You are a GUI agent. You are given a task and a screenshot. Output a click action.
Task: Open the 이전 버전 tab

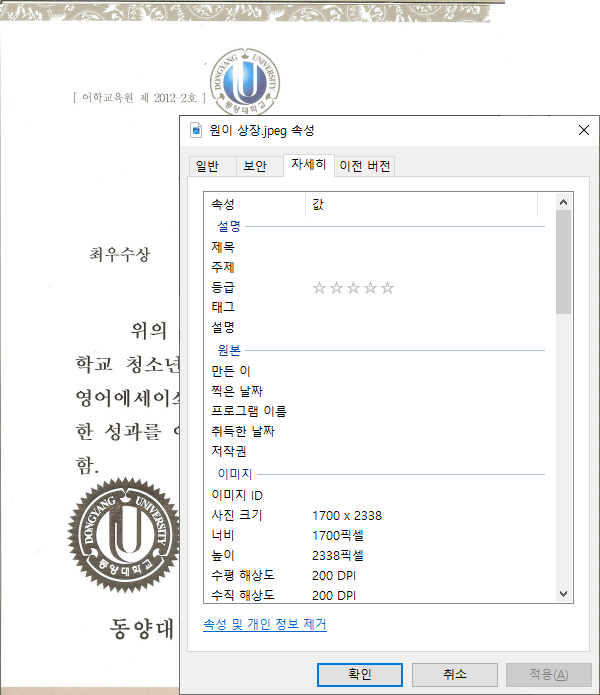point(364,166)
